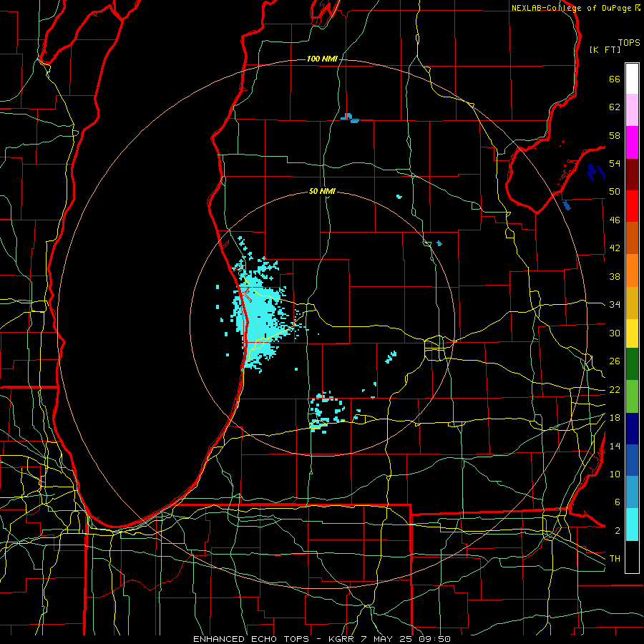Click the "54" legend value
Viewport: 644px width, 644px height.
click(x=615, y=163)
